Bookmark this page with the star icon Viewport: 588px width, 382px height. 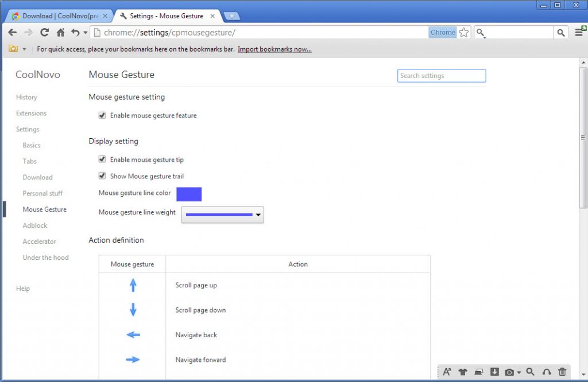click(x=464, y=33)
